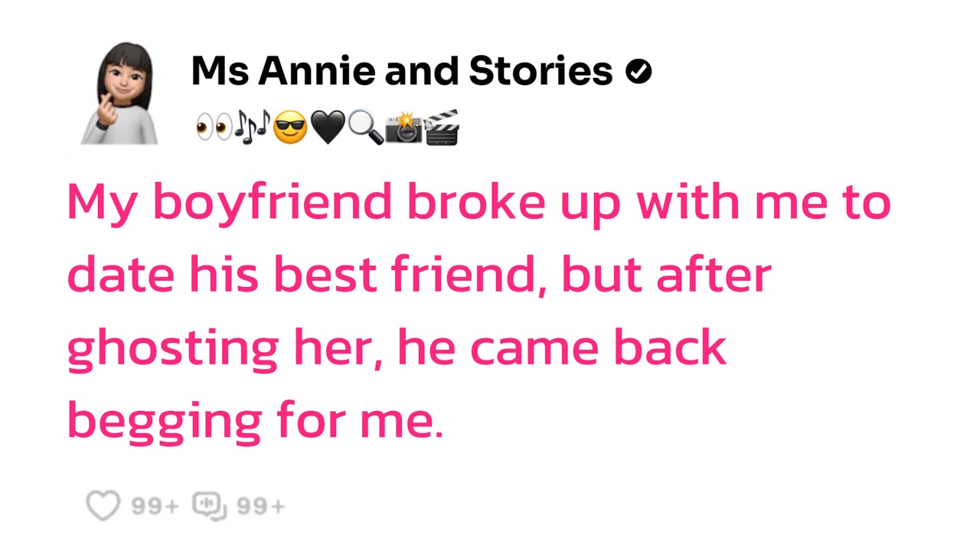Click the musical notes emoji
This screenshot has height=551, width=980.
point(252,127)
